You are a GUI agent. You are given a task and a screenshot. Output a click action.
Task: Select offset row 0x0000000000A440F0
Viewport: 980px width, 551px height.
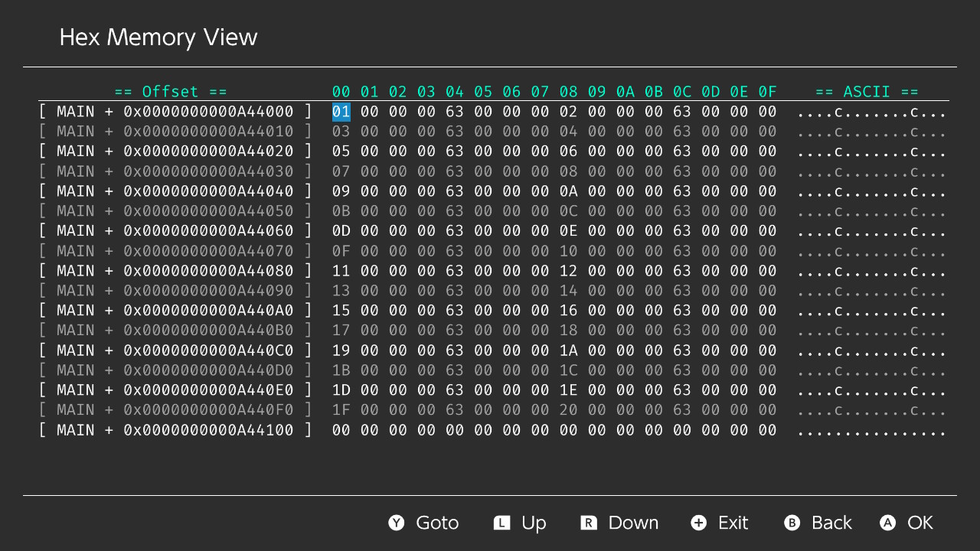(175, 410)
